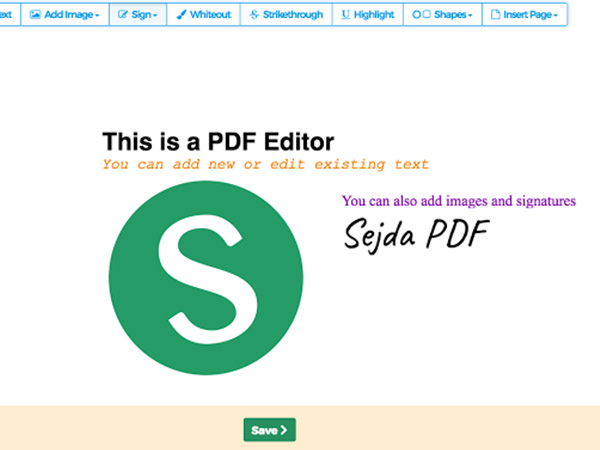
Task: Select the Whiteout tool
Action: click(204, 15)
